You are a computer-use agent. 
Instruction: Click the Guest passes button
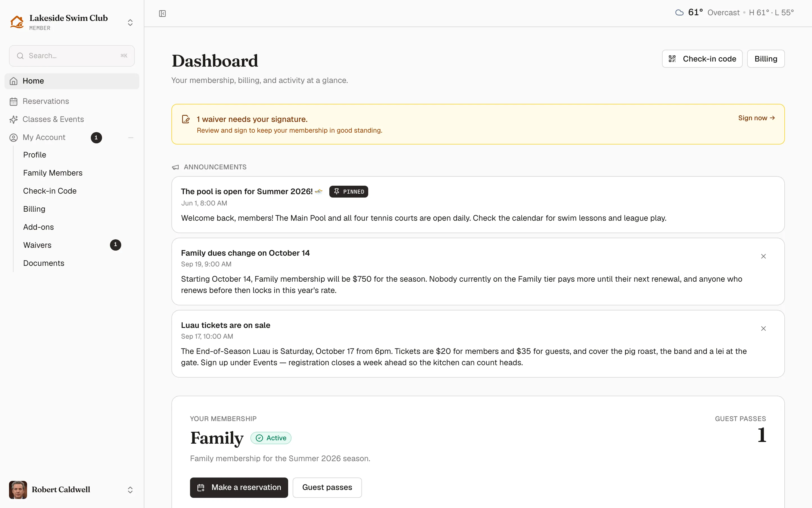(327, 487)
